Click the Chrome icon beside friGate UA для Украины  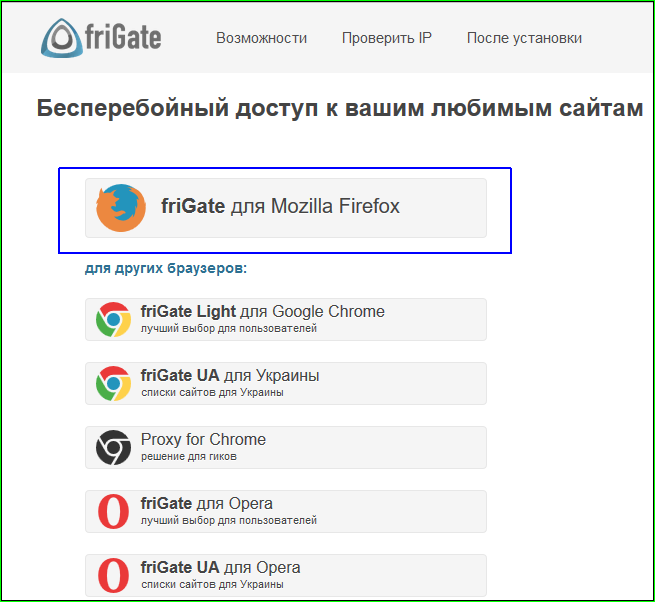pyautogui.click(x=113, y=384)
